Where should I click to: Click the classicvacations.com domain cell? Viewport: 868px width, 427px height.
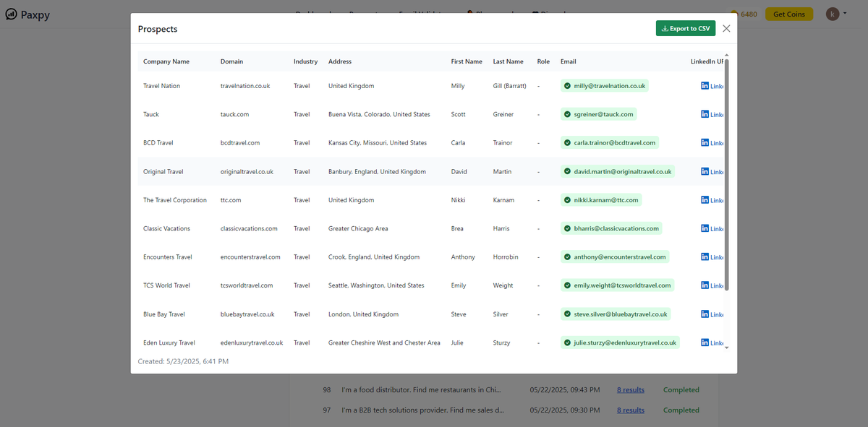[249, 228]
